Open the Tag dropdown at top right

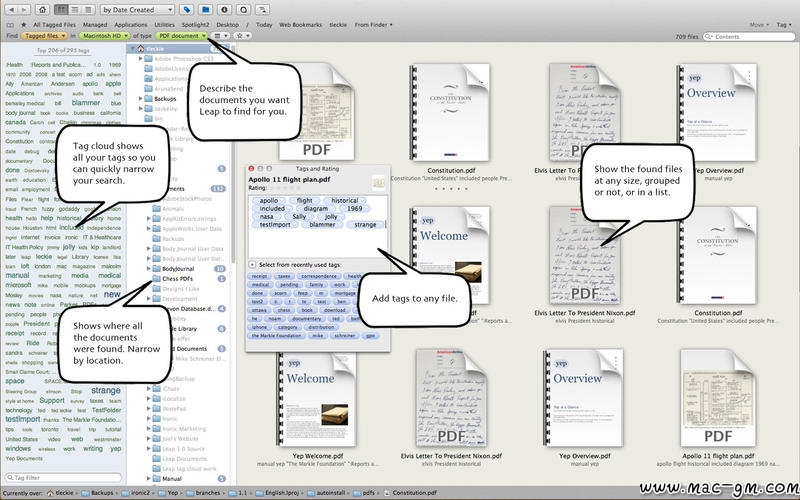click(783, 24)
